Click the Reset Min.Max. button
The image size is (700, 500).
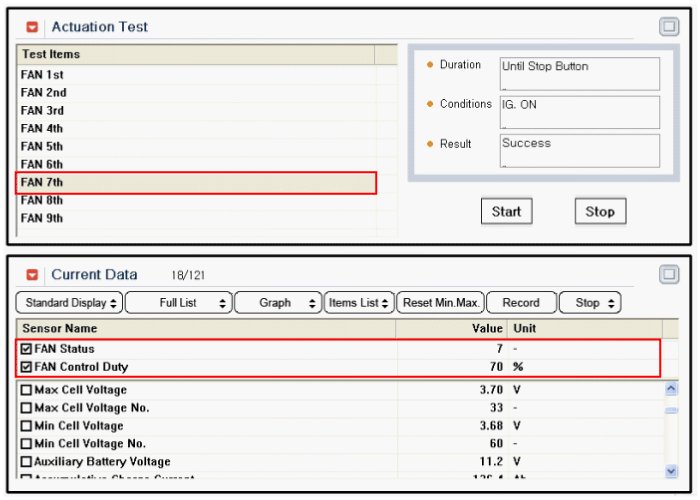click(x=441, y=303)
